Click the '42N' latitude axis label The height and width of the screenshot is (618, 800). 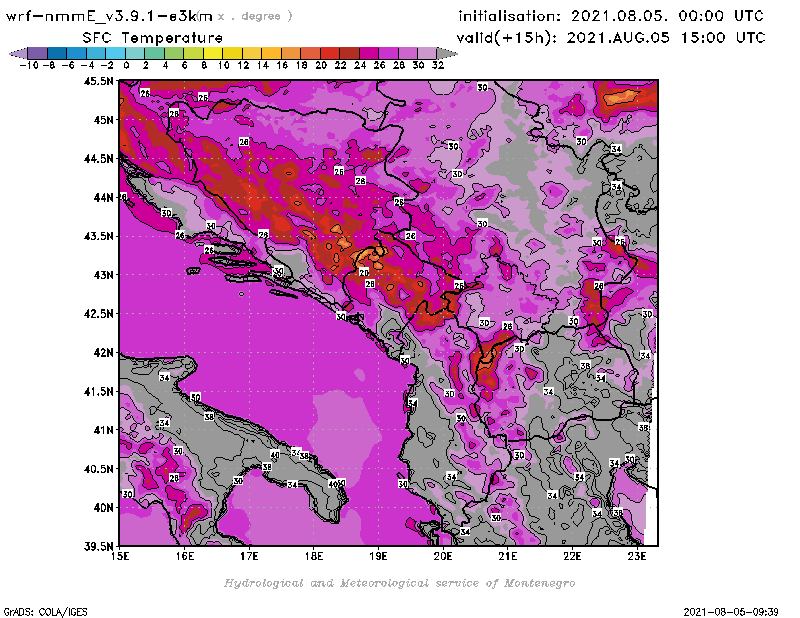point(103,353)
